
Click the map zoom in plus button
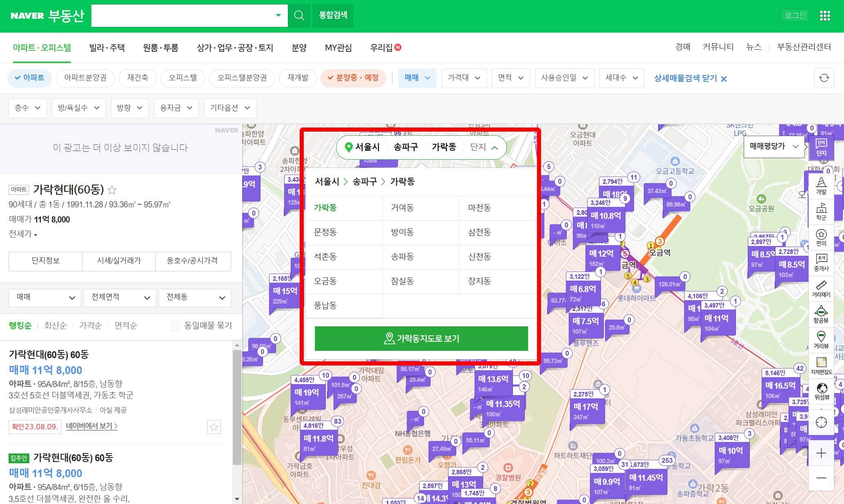tap(821, 453)
